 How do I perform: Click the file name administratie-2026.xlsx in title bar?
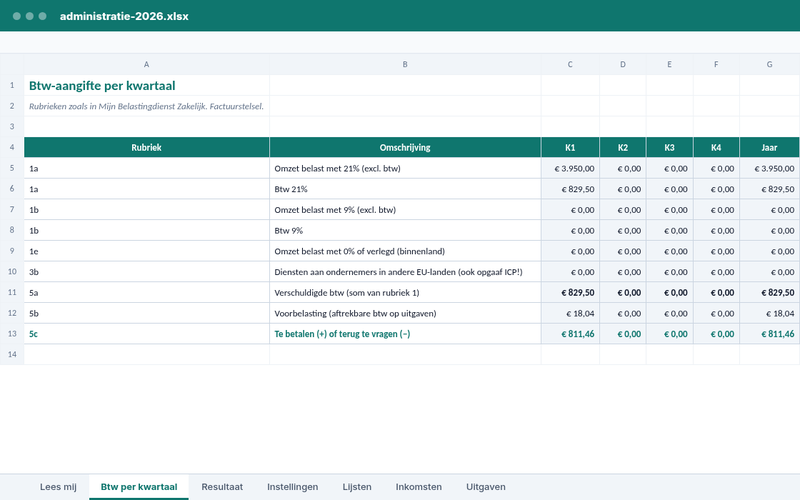pyautogui.click(x=124, y=16)
